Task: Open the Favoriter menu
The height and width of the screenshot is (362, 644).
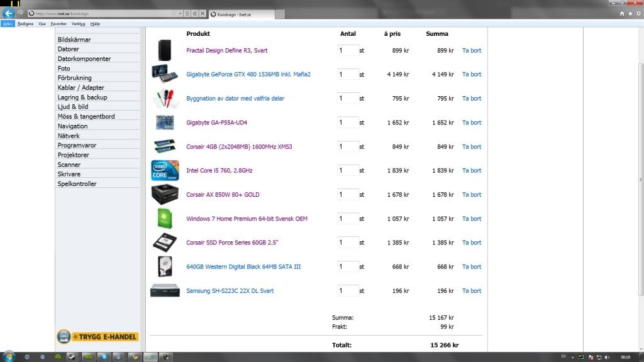Action: (x=58, y=23)
